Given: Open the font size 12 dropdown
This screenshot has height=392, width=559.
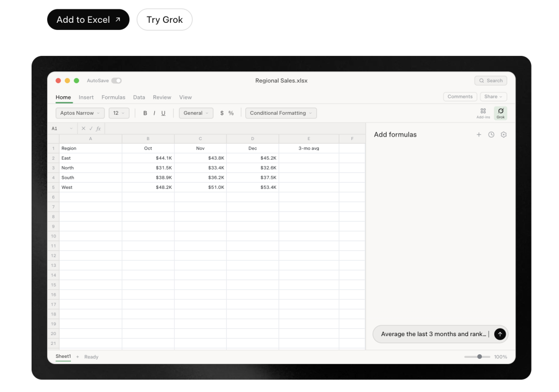Looking at the screenshot, I should coord(119,113).
